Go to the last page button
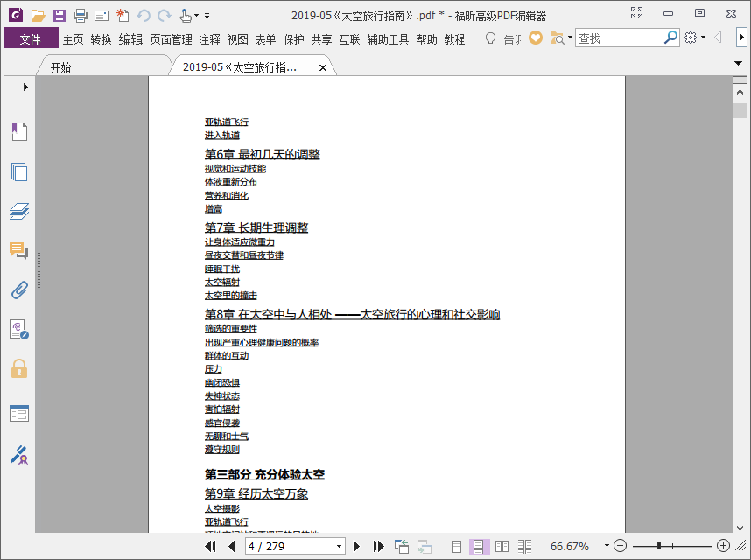Image resolution: width=751 pixels, height=560 pixels. pos(379,546)
